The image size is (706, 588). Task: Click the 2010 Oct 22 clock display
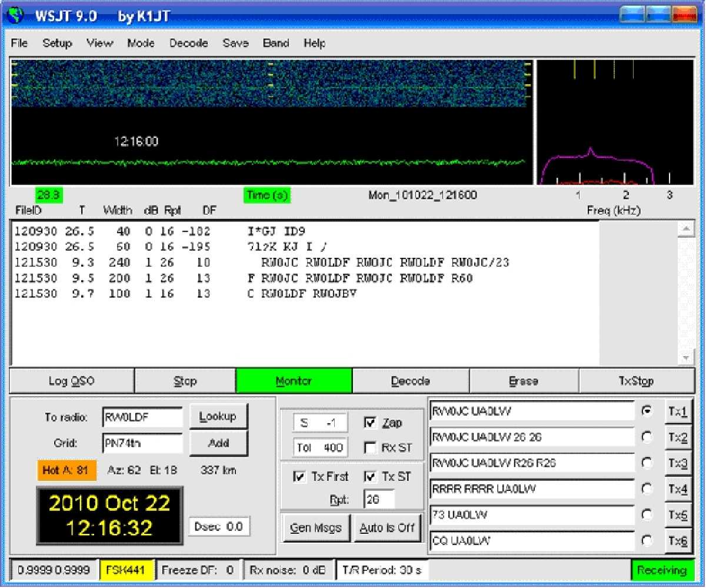coord(109,515)
